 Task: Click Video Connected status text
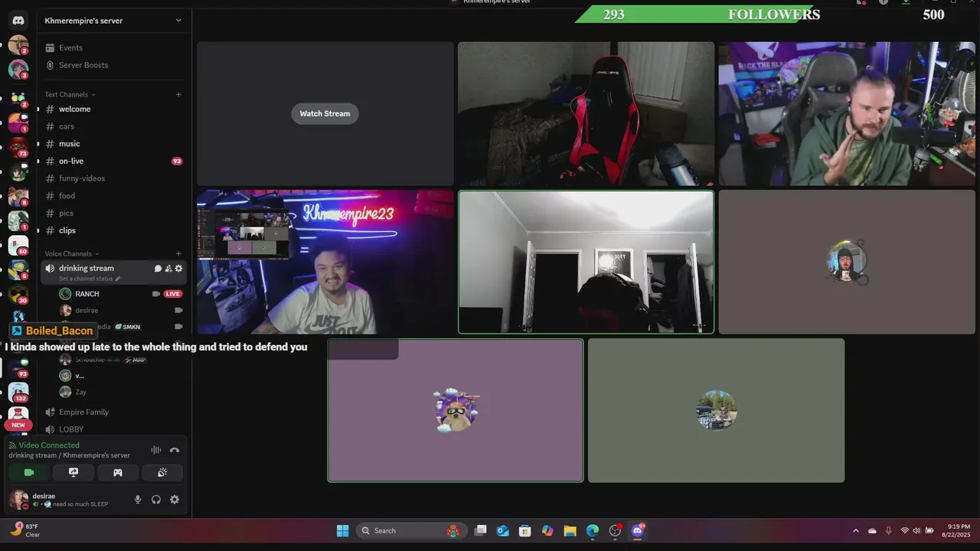(49, 445)
